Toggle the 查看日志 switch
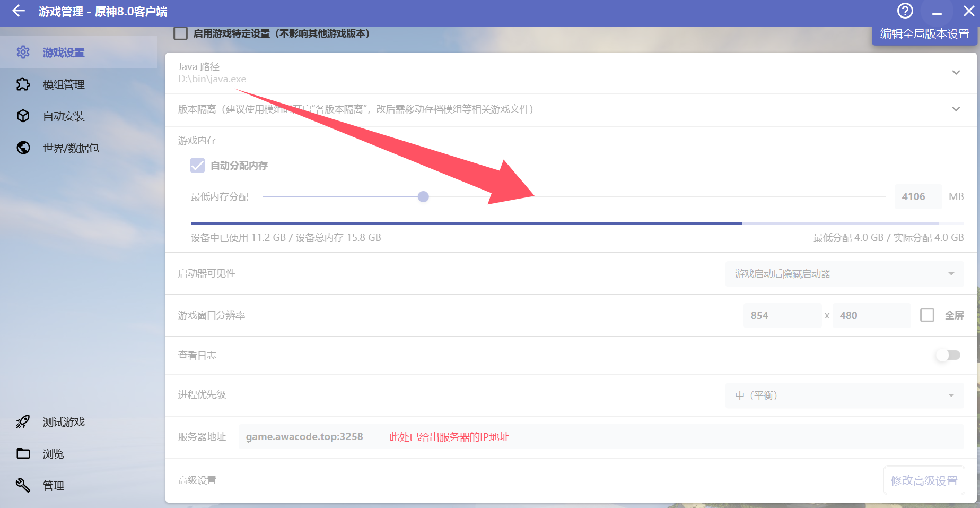This screenshot has height=508, width=980. point(948,355)
